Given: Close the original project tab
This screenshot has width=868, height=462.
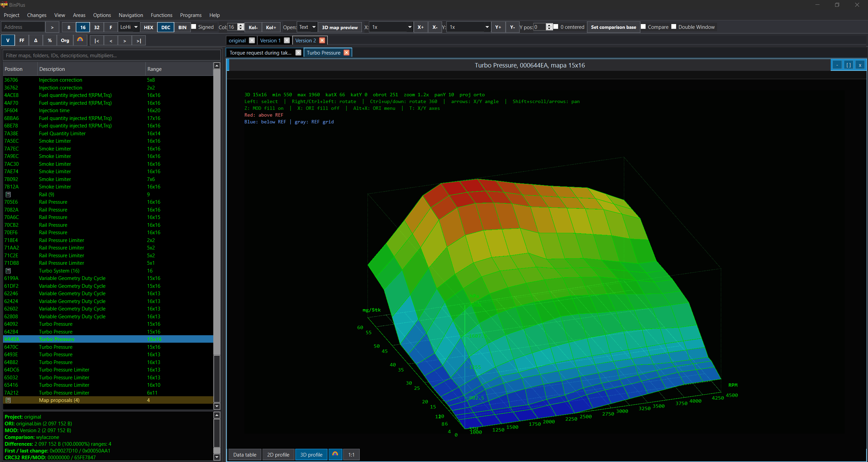Looking at the screenshot, I should click(252, 40).
